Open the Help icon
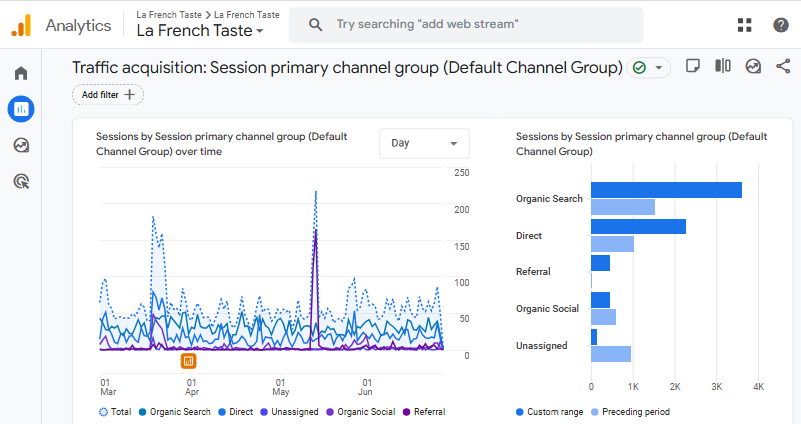Screen dimensions: 801x424 coord(781,25)
